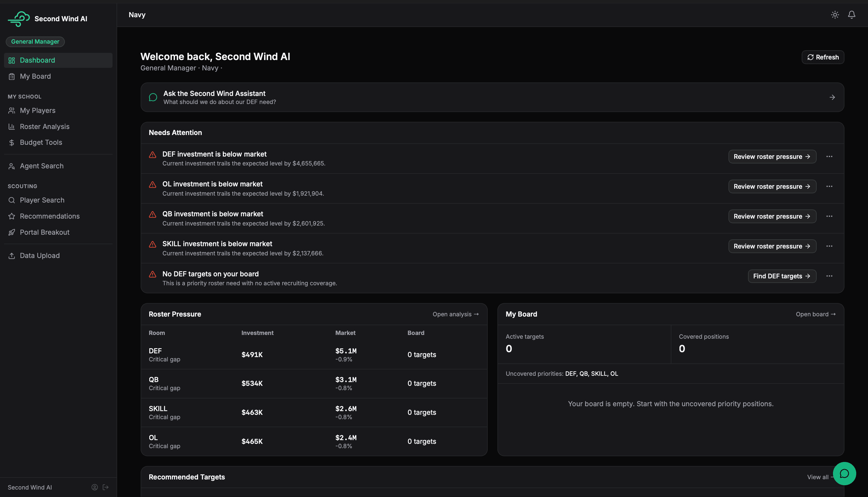Review roster pressure for SKILL investment

pyautogui.click(x=772, y=246)
